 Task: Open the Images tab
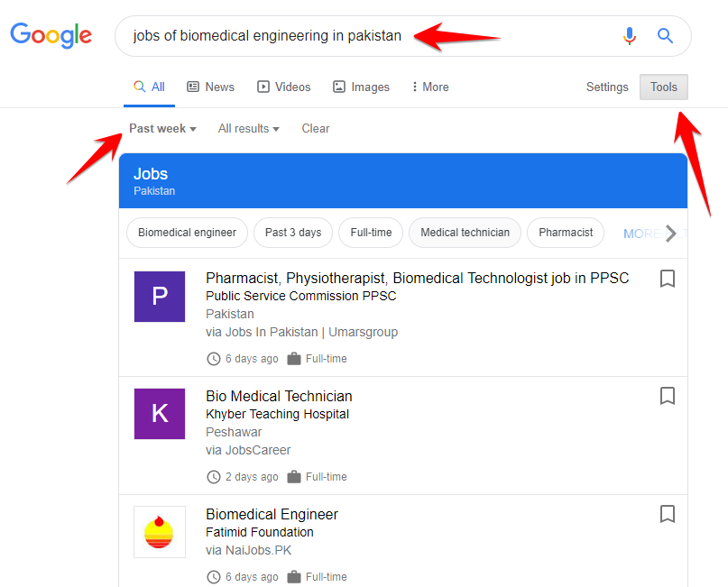tap(361, 87)
